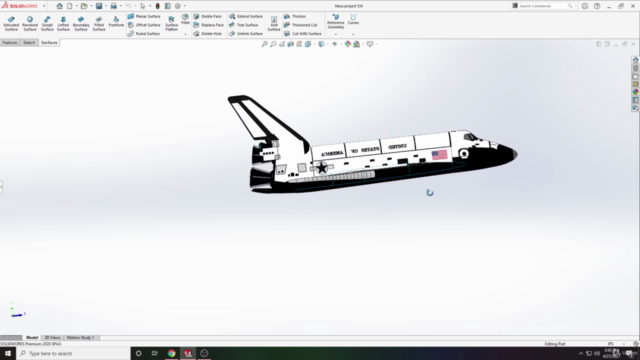The width and height of the screenshot is (640, 360).
Task: Click the taskbar search box
Action: click(x=73, y=353)
